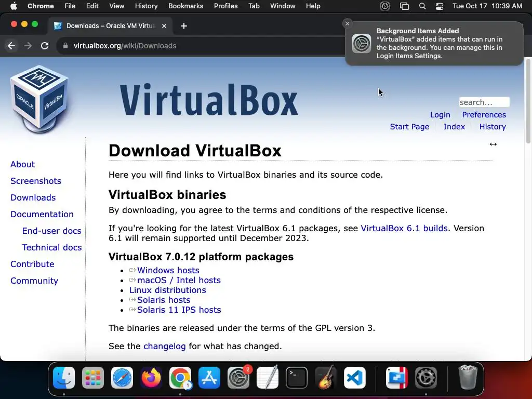Click the Solaris hosts link

164,300
